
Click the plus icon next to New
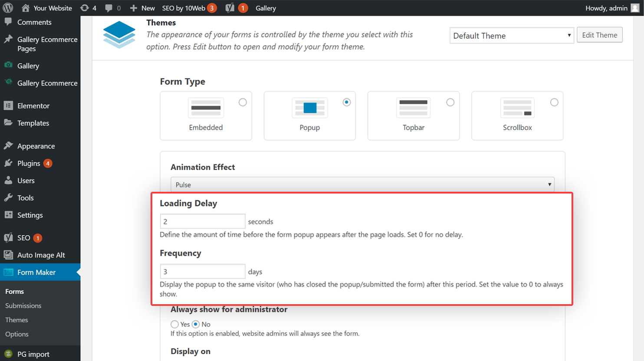click(x=134, y=8)
